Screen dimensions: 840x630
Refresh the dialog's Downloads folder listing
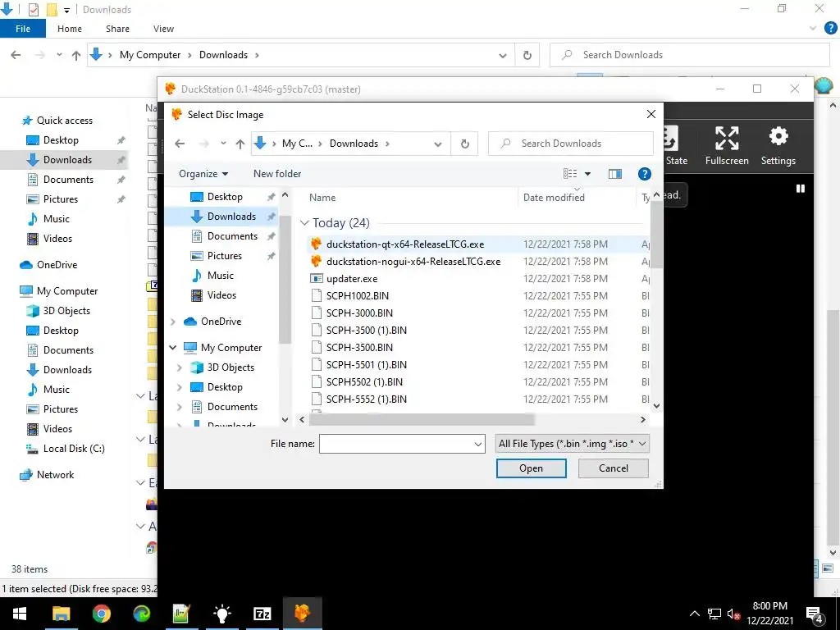pyautogui.click(x=464, y=144)
